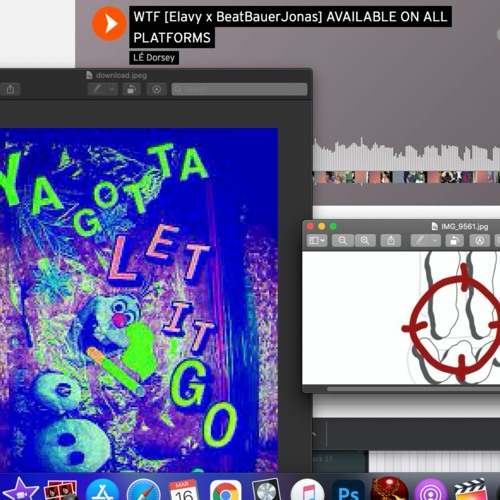Open the LÉ Dorsey artist profile
The height and width of the screenshot is (500, 500).
(x=154, y=58)
